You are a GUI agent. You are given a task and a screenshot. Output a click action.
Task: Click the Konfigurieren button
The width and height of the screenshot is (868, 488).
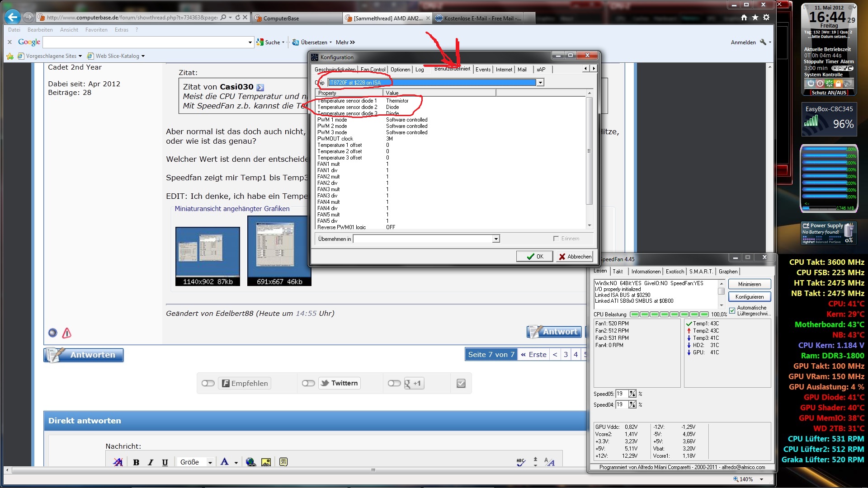tap(749, 297)
